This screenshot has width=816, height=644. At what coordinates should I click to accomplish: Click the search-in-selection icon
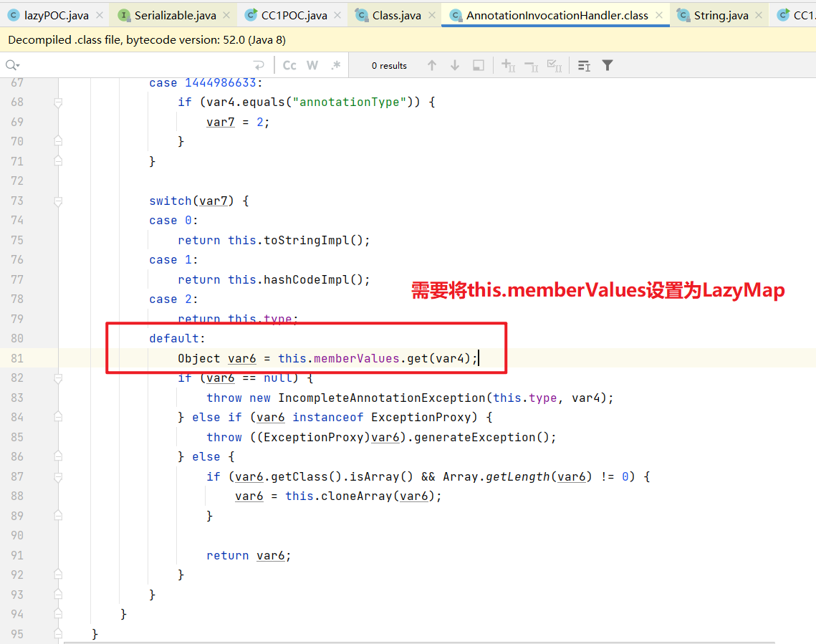tap(478, 65)
